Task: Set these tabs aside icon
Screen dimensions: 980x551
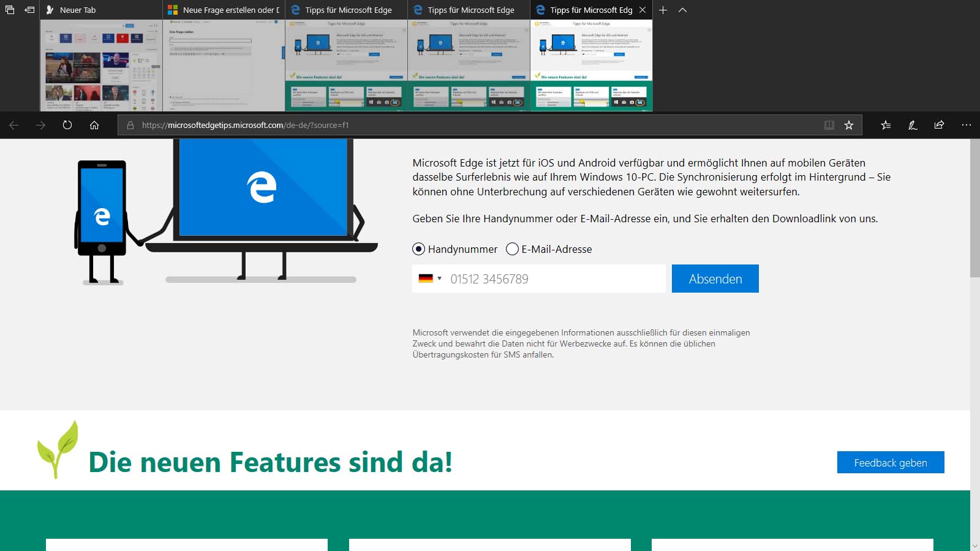Action: (x=29, y=10)
